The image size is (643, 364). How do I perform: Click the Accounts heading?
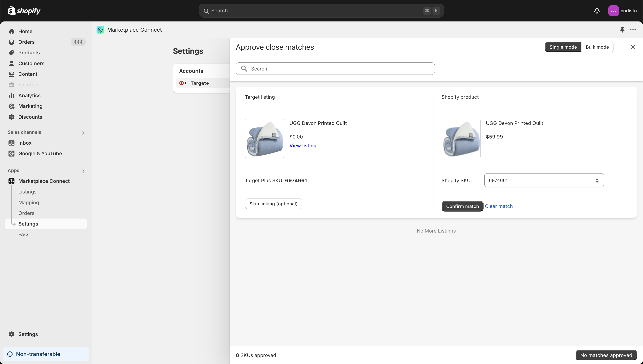click(x=191, y=71)
